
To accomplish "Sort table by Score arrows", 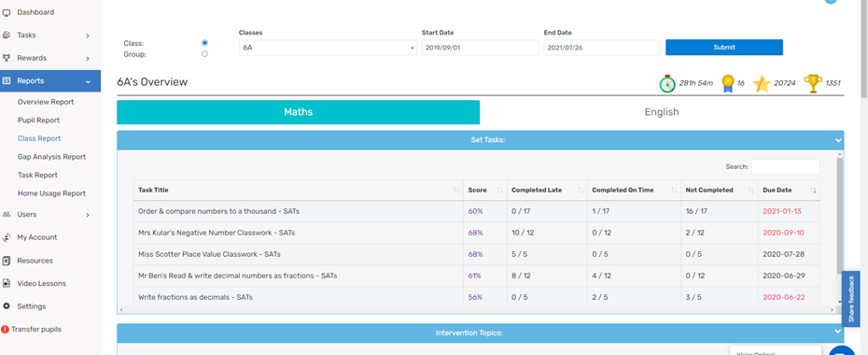I will tap(500, 190).
